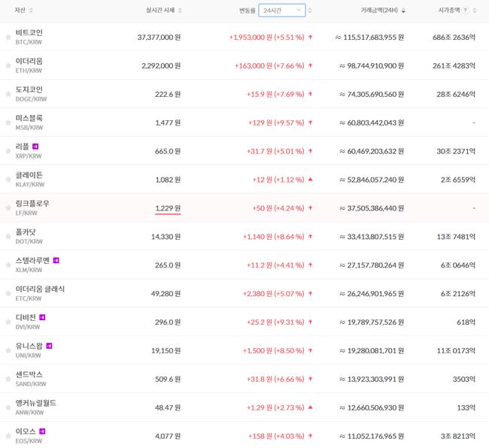Click the market cap help question icon
This screenshot has width=489, height=448.
click(465, 11)
